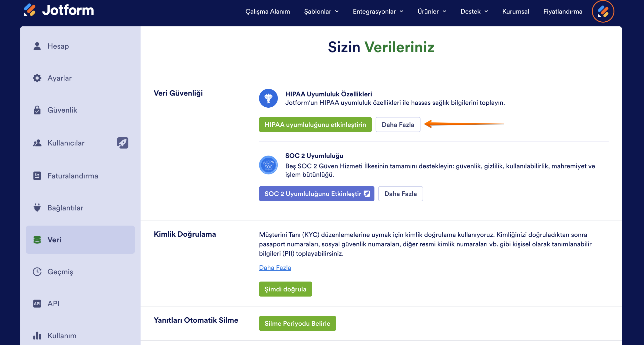Expand the Şablonlar dropdown menu
This screenshot has height=345, width=644.
321,11
